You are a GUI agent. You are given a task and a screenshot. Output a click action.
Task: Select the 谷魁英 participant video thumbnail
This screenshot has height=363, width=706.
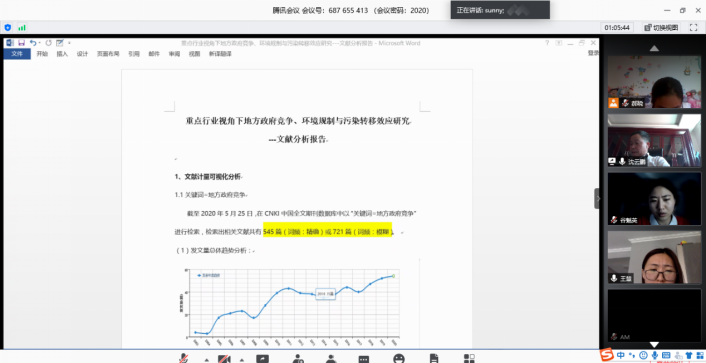(x=654, y=199)
